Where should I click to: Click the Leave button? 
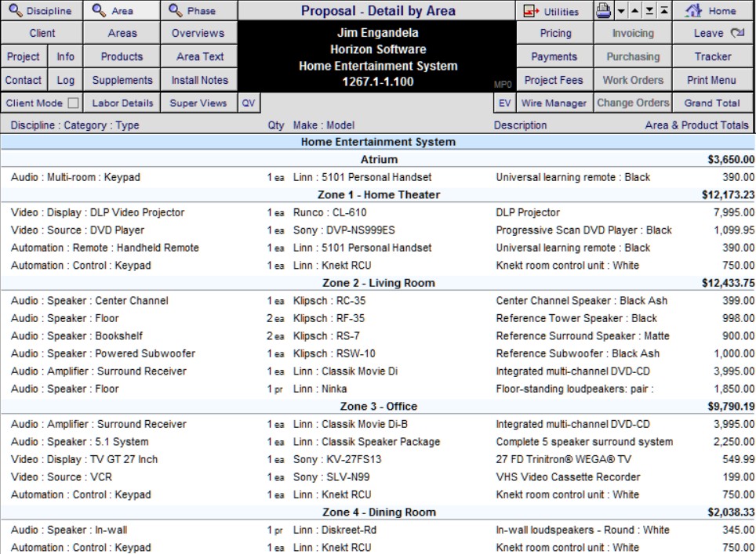713,33
